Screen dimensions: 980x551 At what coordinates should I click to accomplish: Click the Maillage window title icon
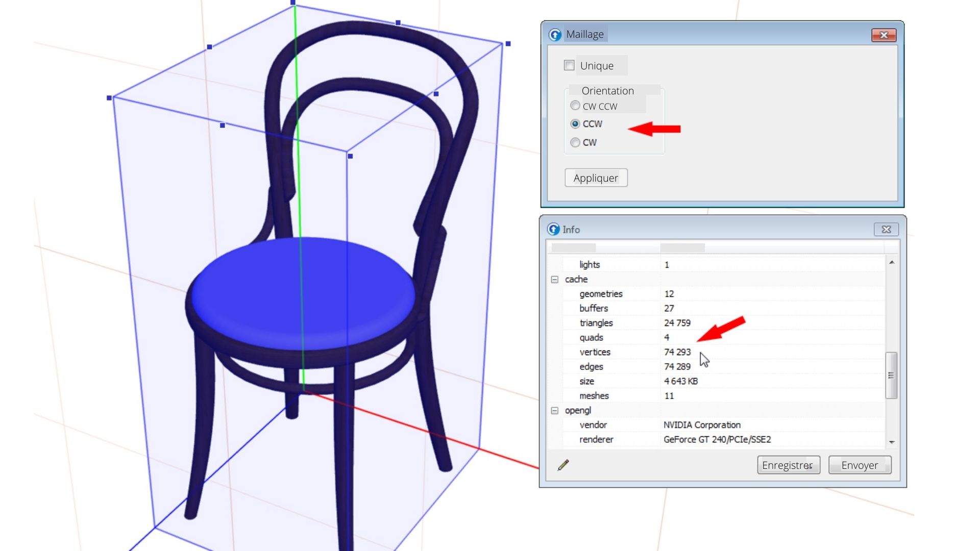point(555,34)
